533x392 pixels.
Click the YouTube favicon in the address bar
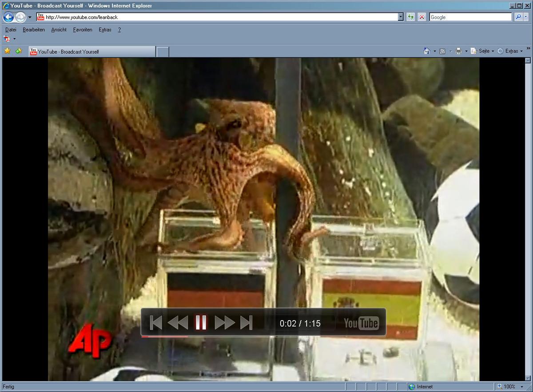click(40, 17)
